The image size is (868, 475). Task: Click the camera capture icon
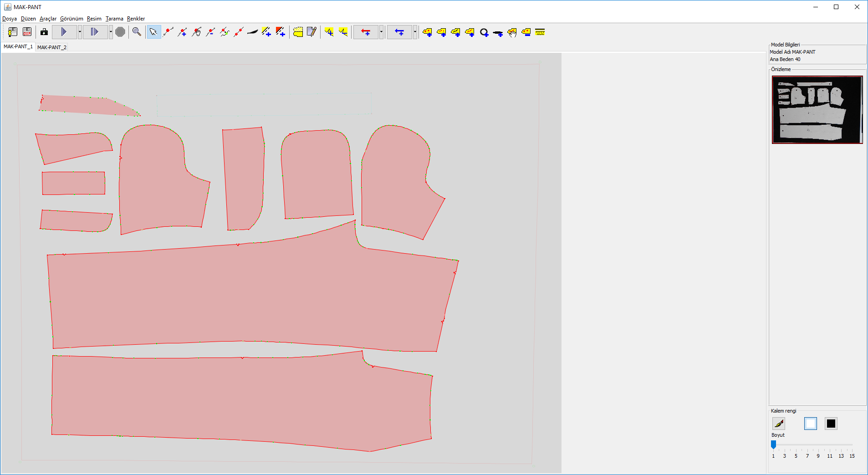44,32
